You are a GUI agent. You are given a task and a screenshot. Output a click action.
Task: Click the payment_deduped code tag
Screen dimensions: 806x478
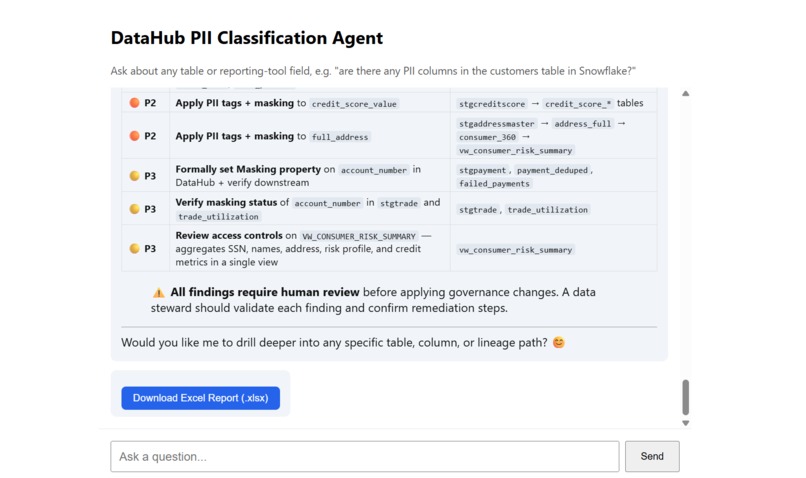552,170
